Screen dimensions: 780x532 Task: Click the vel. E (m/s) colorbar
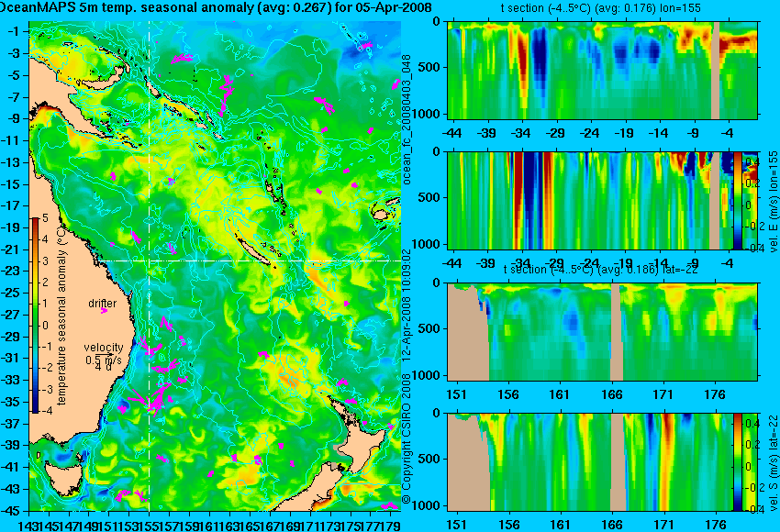pyautogui.click(x=737, y=200)
